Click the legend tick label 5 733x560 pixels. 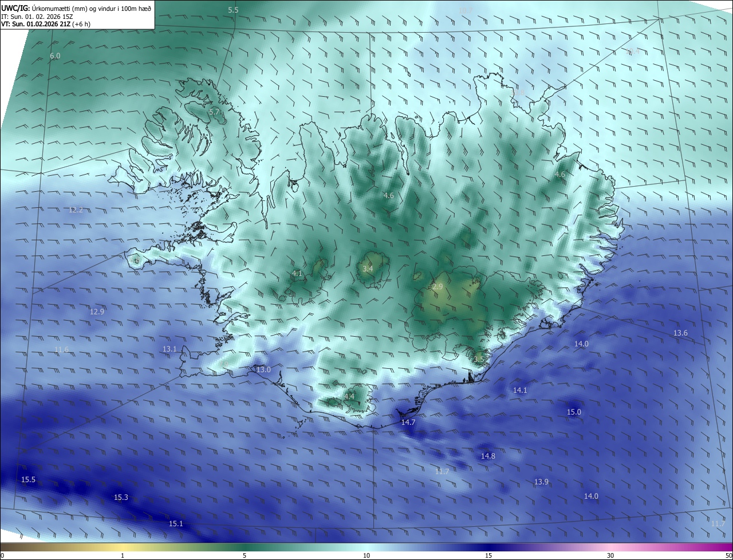(245, 555)
